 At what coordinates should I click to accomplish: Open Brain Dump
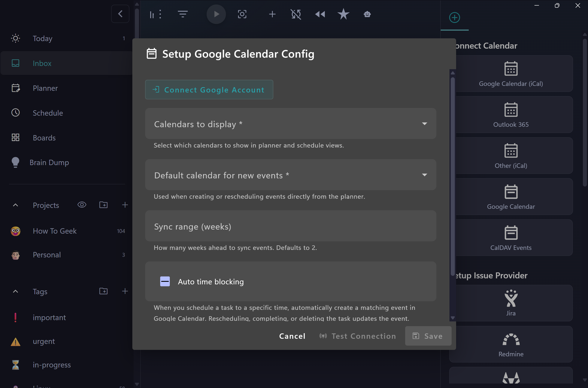tap(67, 162)
